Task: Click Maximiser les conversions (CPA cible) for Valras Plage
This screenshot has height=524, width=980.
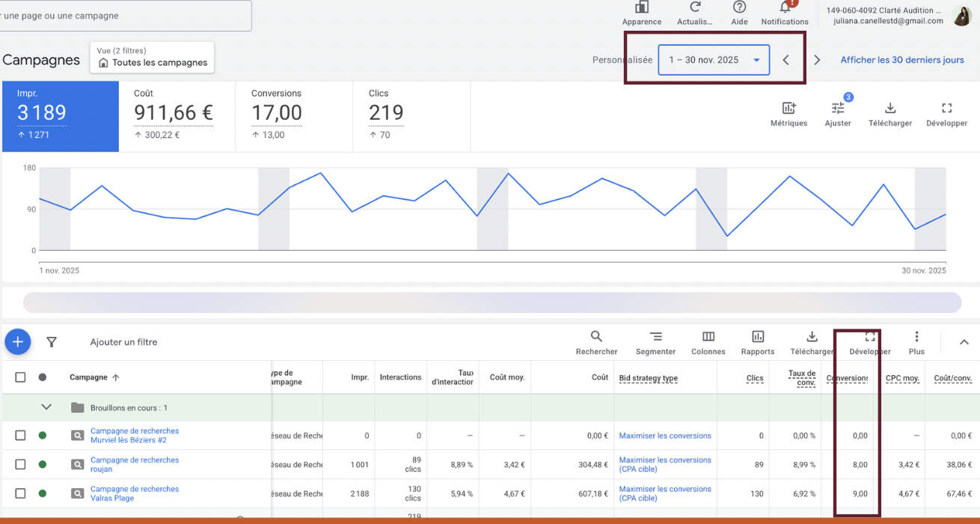Action: pos(665,493)
